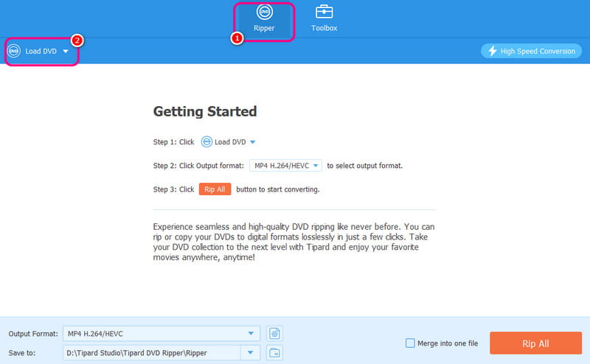
Task: Expand the Load DVD arrow in top toolbar
Action: point(66,52)
